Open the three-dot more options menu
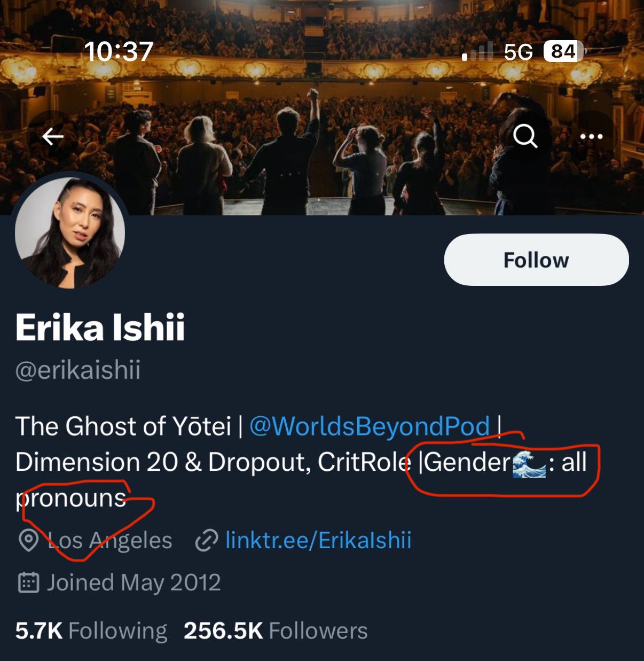This screenshot has width=644, height=661. coord(591,136)
